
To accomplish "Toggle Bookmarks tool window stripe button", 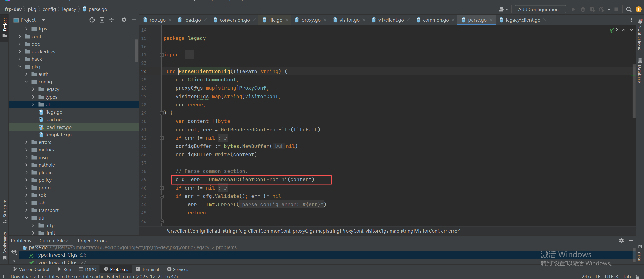I will [5, 246].
